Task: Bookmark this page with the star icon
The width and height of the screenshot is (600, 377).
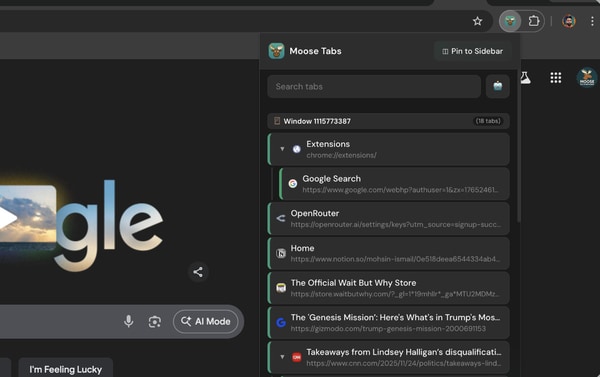Action: click(x=477, y=21)
